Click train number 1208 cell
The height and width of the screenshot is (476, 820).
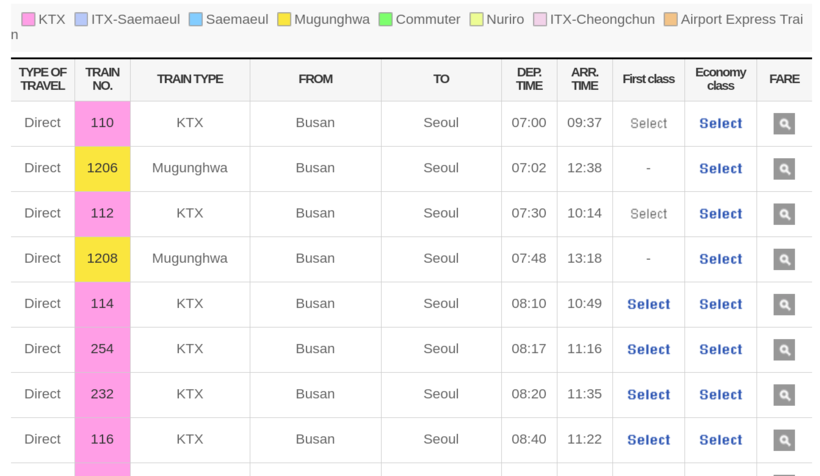(102, 258)
